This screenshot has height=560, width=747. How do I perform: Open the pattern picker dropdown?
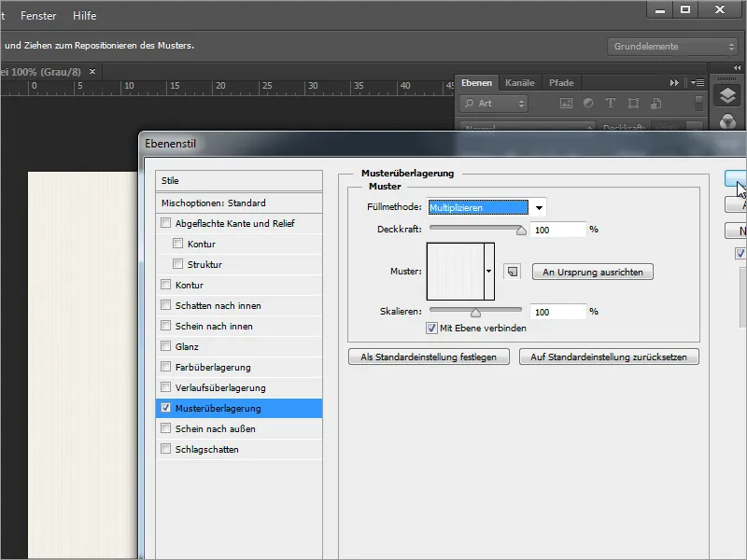[487, 269]
